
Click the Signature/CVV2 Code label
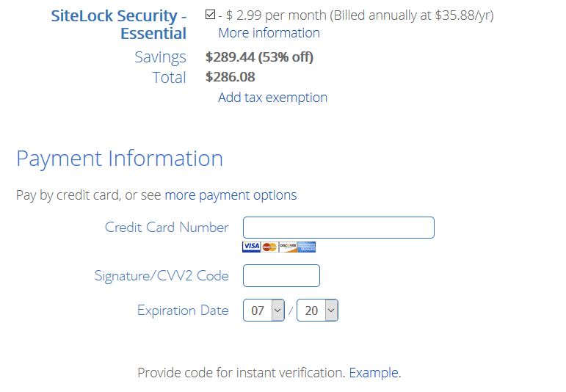point(162,276)
